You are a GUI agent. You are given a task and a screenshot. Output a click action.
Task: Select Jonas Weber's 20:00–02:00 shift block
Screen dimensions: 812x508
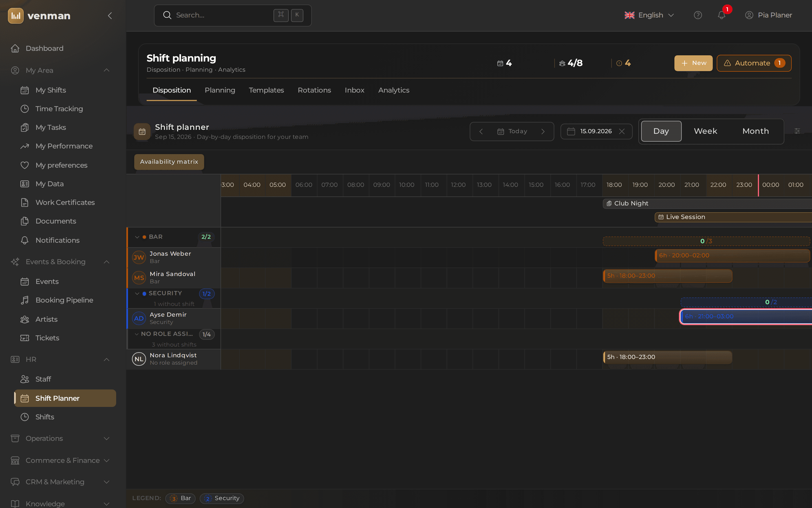pos(732,256)
